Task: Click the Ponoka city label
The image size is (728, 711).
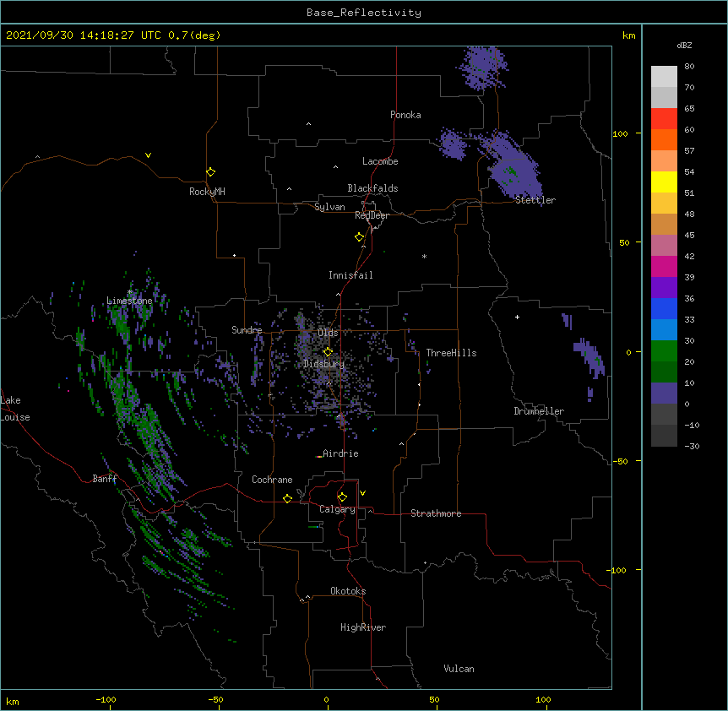Action: click(x=405, y=115)
